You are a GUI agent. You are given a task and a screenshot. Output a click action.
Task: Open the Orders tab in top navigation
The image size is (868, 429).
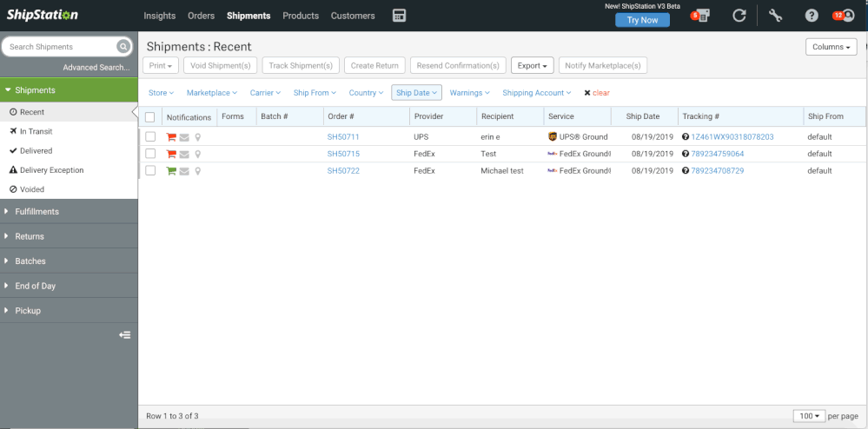(201, 16)
